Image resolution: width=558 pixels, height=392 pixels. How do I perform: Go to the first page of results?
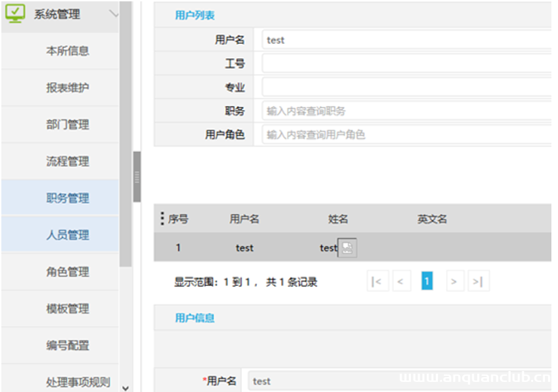pyautogui.click(x=376, y=281)
